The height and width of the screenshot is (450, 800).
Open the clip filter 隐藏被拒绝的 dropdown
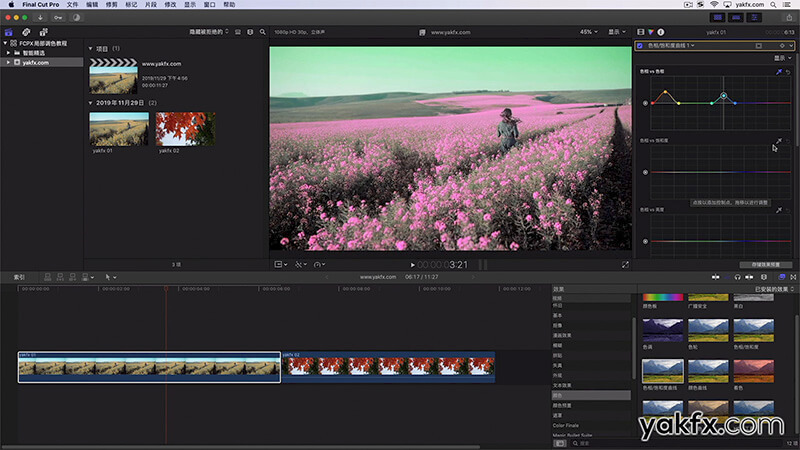pyautogui.click(x=209, y=32)
